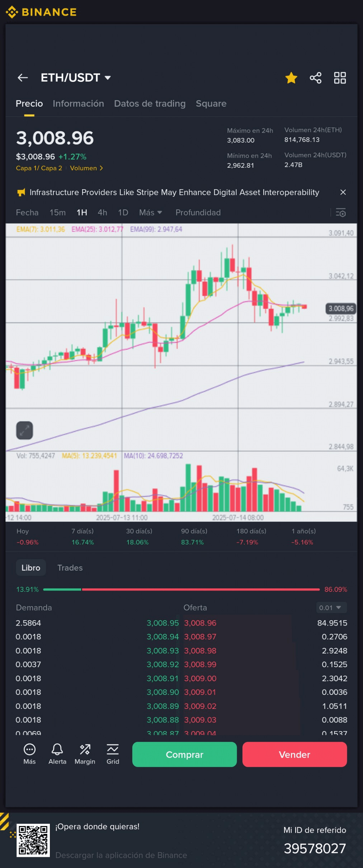Toggle the favorite star for ETH/USDT
Screen dimensions: 363x868
pos(291,78)
